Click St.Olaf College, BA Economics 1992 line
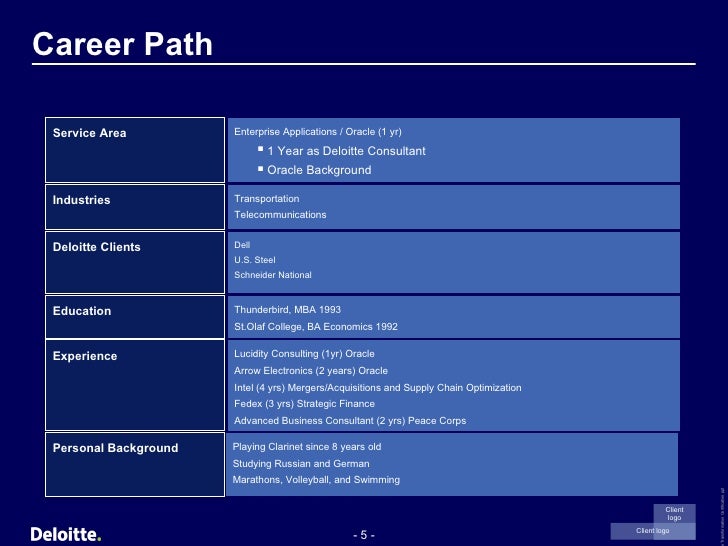Viewport: 728px width, 546px height. click(316, 327)
